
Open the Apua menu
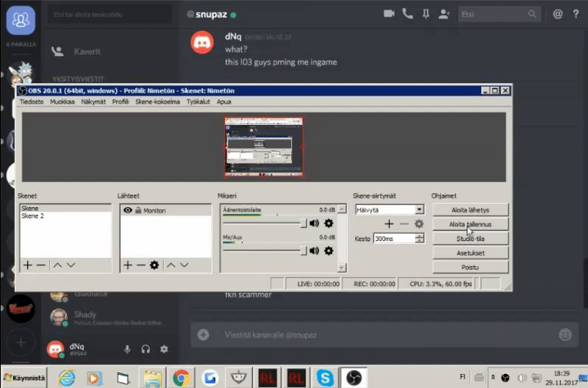224,101
